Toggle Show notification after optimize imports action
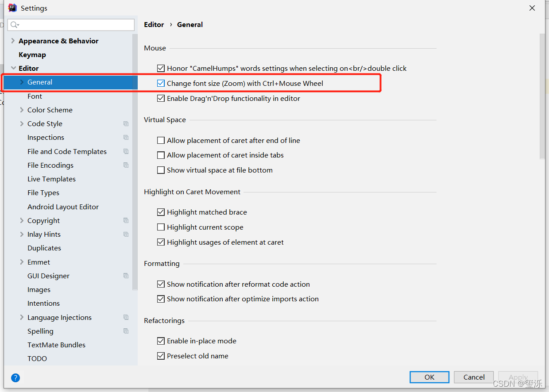The height and width of the screenshot is (392, 549). click(161, 299)
